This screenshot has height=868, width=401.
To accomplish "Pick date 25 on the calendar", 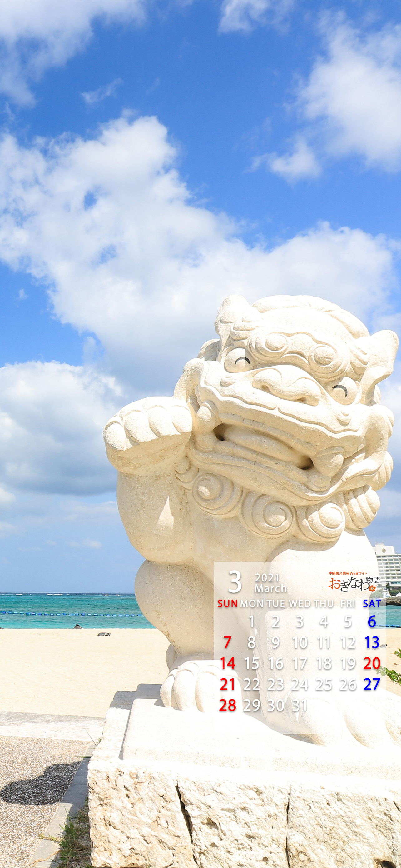I will pyautogui.click(x=324, y=685).
